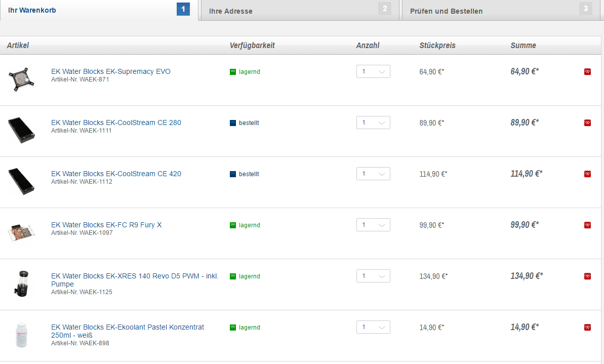Open quantity dropdown for EK-Ekoolant Pastel Konzentrat

[373, 327]
